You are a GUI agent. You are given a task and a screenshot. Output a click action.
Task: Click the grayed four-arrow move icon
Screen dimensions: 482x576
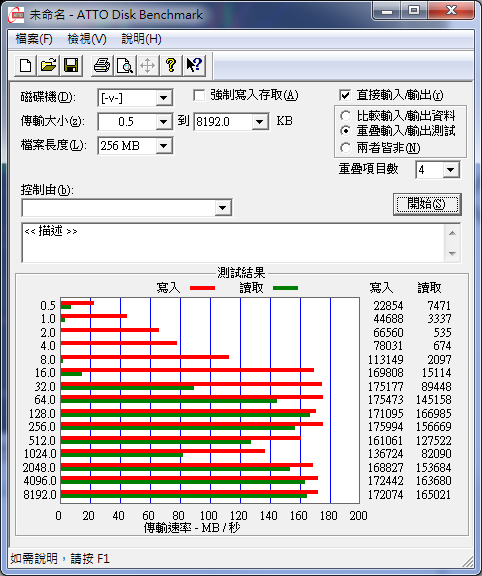click(147, 66)
